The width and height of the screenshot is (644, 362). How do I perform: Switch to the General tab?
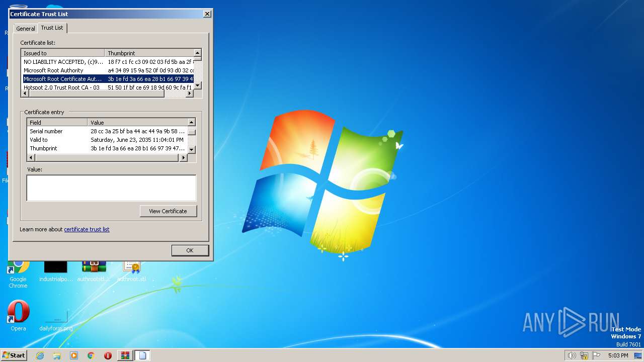(x=26, y=29)
